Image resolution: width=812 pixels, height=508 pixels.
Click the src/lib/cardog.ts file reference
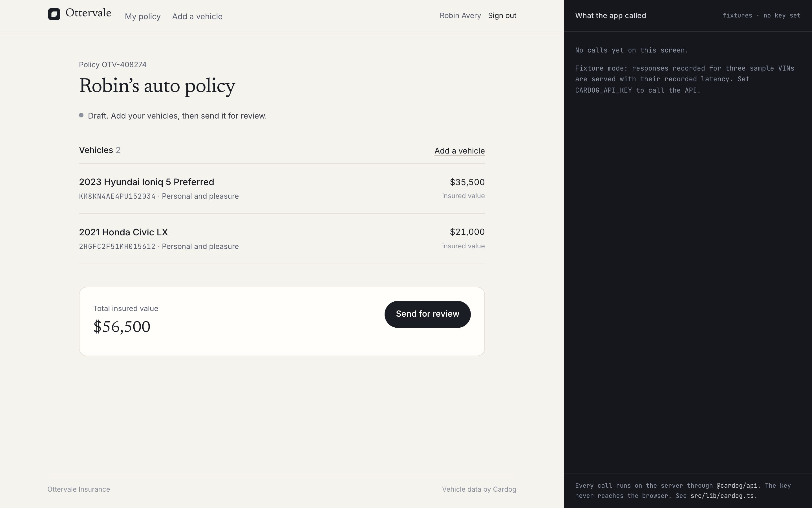(x=722, y=496)
